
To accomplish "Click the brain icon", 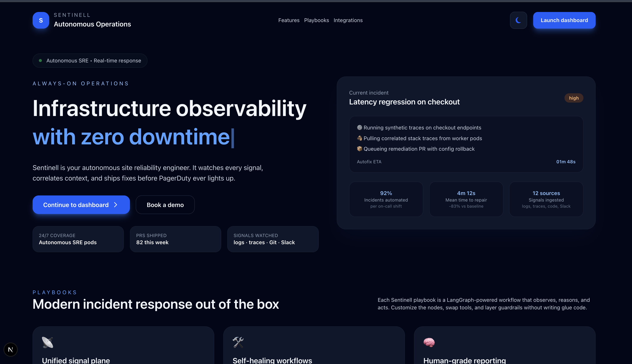I will [x=429, y=342].
